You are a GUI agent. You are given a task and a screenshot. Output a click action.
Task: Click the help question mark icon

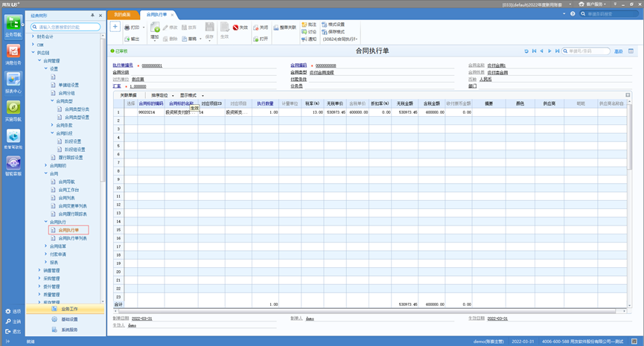(x=573, y=14)
